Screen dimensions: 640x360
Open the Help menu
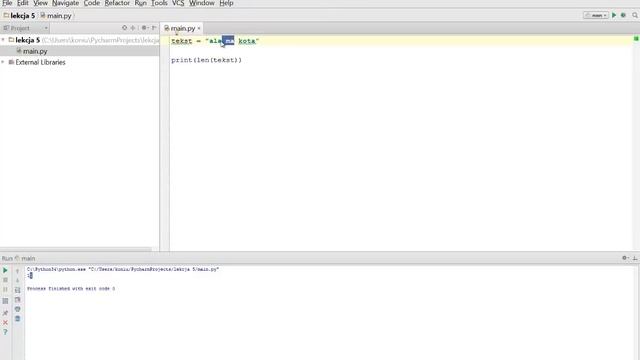226,3
